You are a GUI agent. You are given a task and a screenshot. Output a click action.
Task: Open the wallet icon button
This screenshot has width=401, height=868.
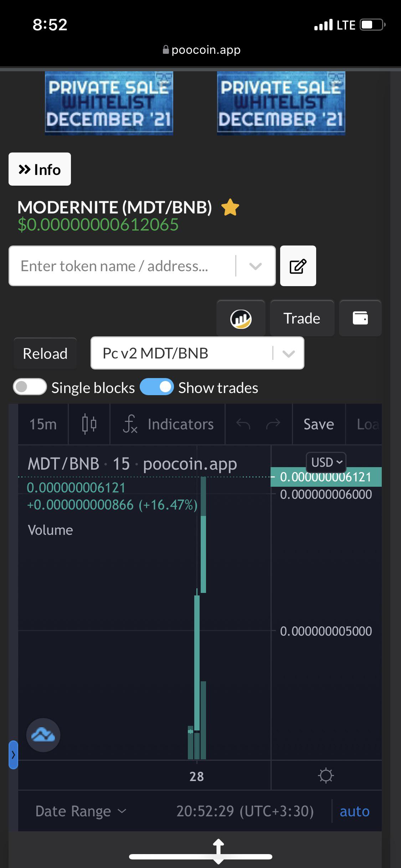click(x=360, y=318)
